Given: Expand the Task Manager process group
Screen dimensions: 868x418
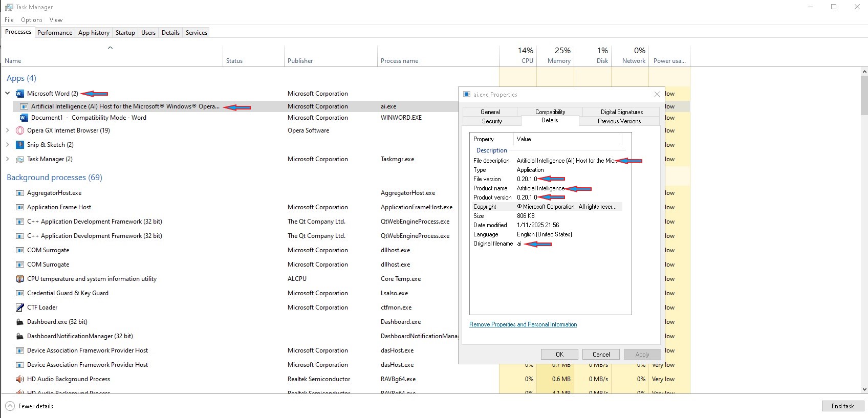Looking at the screenshot, I should [8, 159].
